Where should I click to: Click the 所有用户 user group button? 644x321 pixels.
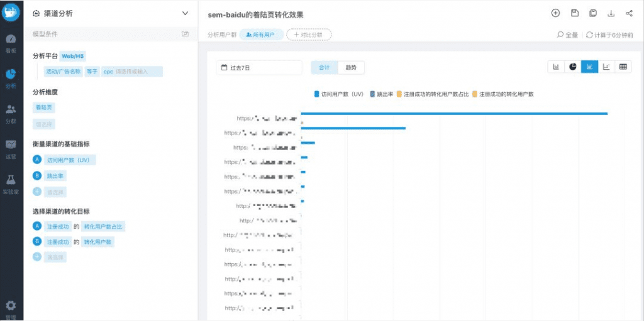261,35
